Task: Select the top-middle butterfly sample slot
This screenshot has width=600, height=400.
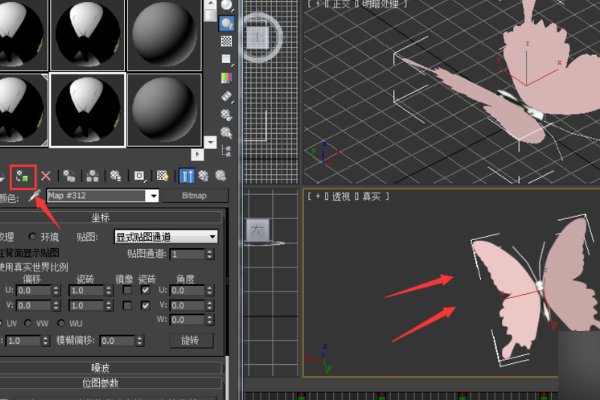Action: click(88, 35)
